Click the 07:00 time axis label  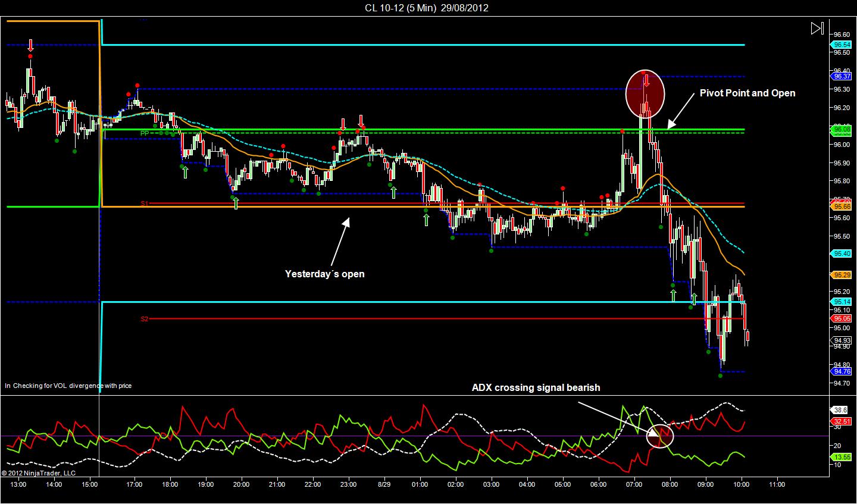click(634, 484)
